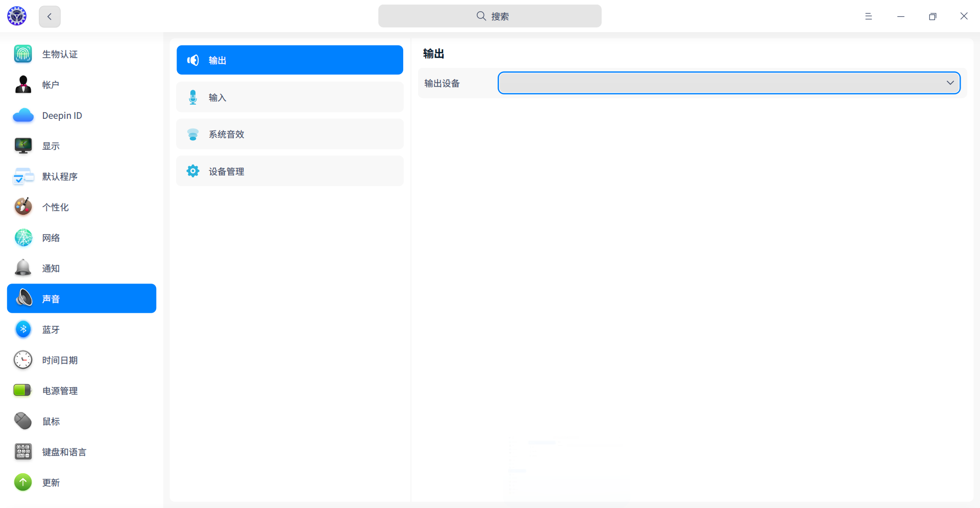Image resolution: width=980 pixels, height=508 pixels.
Task: Close the Control Center window
Action: tap(964, 16)
